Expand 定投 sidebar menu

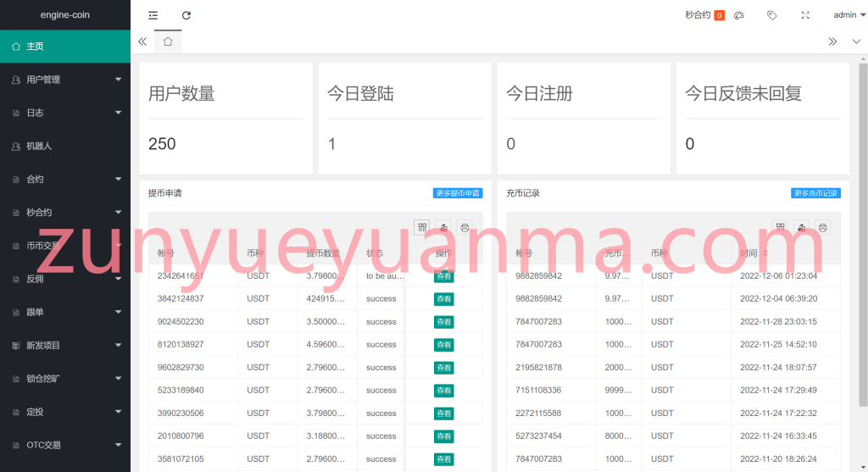(65, 412)
